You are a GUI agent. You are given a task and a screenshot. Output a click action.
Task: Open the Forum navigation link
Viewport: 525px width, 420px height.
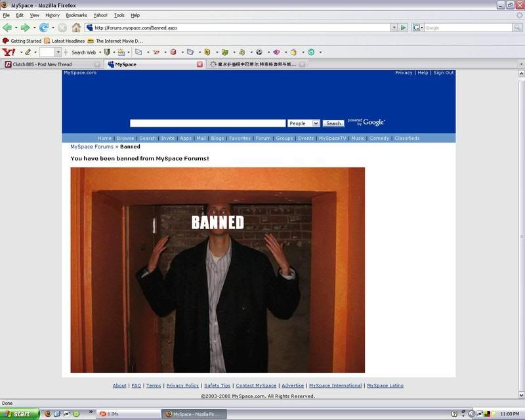pyautogui.click(x=263, y=138)
